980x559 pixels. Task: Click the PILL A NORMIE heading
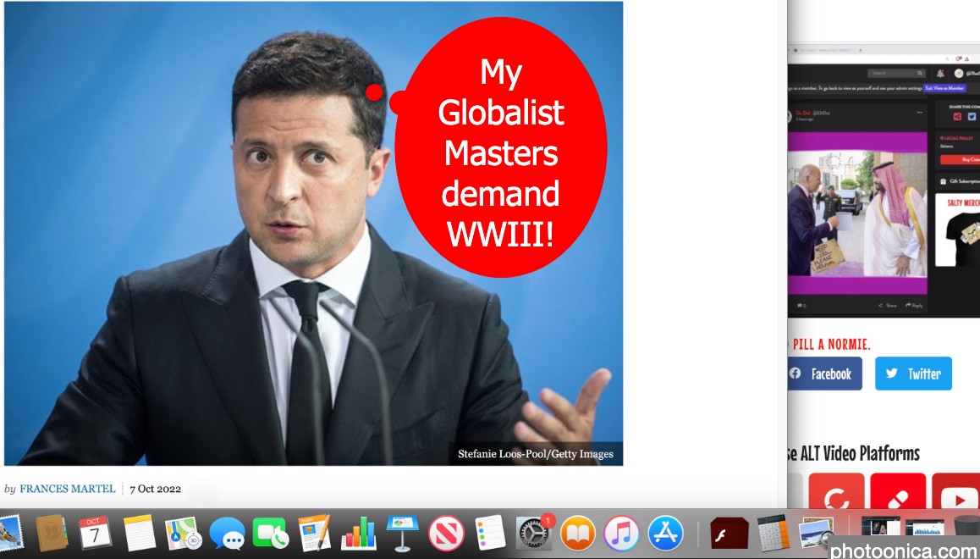[830, 345]
